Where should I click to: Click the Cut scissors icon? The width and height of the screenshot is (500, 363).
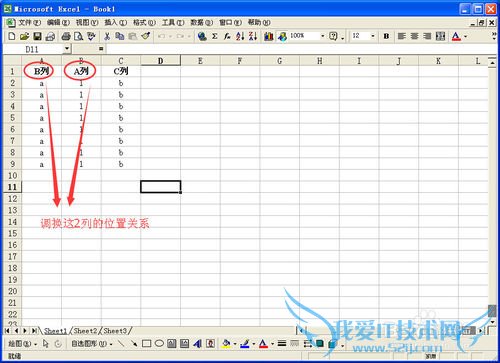click(x=107, y=36)
